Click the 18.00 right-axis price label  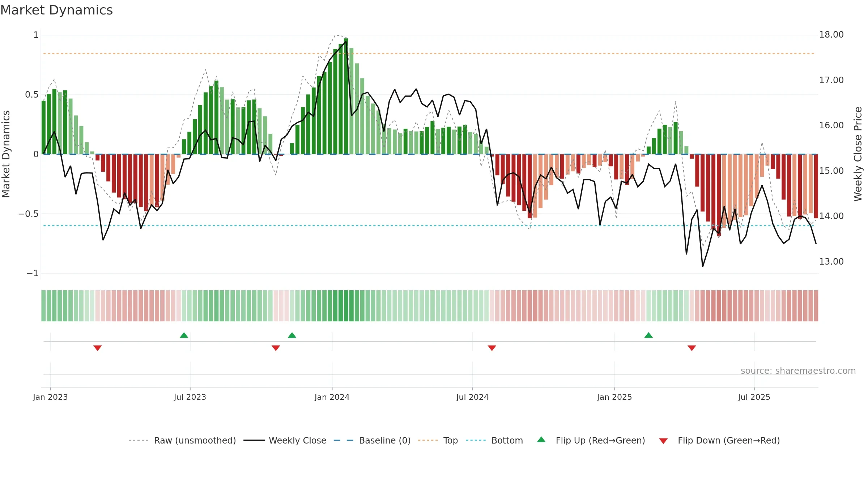831,35
